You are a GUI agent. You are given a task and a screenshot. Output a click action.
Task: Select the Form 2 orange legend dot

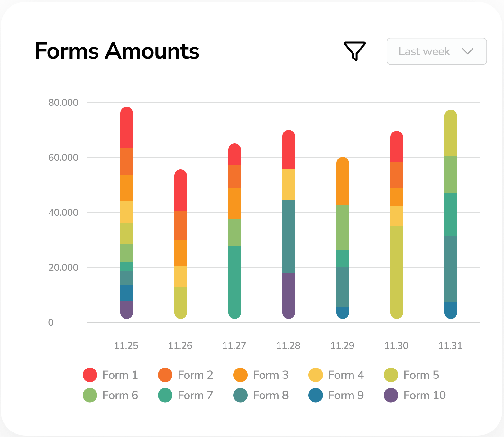click(164, 375)
